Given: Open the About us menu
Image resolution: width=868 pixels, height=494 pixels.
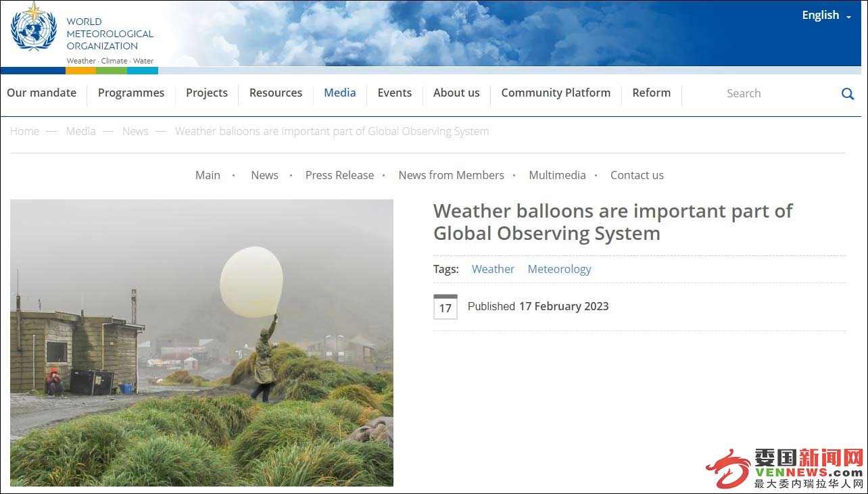Looking at the screenshot, I should 456,93.
